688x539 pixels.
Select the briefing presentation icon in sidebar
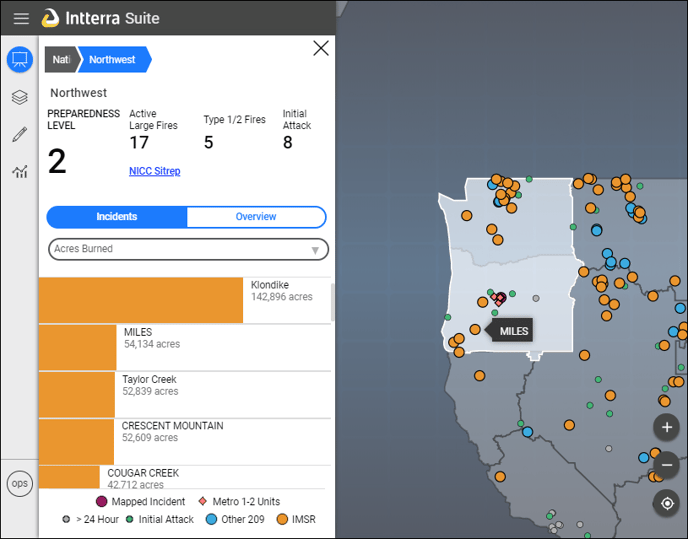20,59
